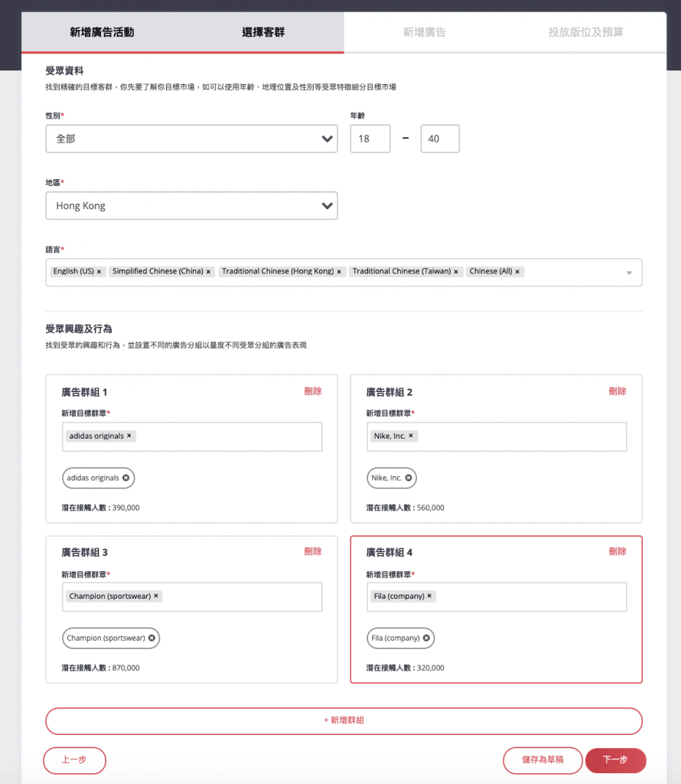
Task: Remove Traditional Chinese (Hong Kong) language tag
Action: pos(339,272)
